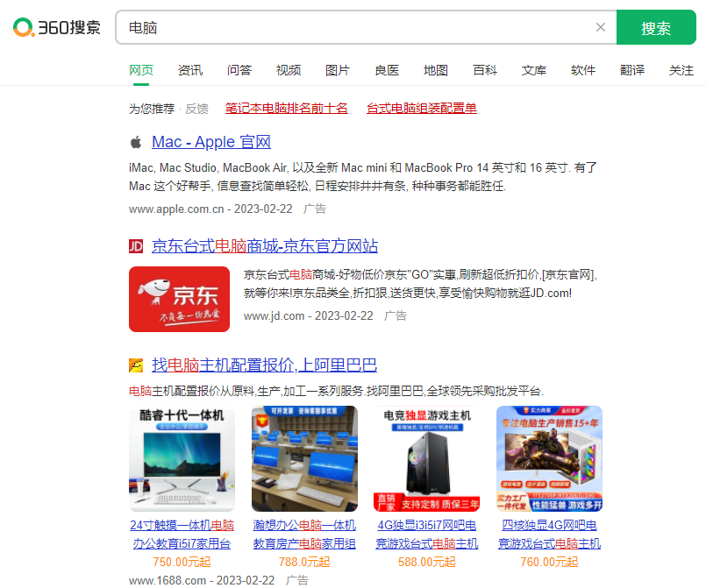This screenshot has height=588, width=706.
Task: Open the 地图 search tab
Action: click(x=436, y=69)
